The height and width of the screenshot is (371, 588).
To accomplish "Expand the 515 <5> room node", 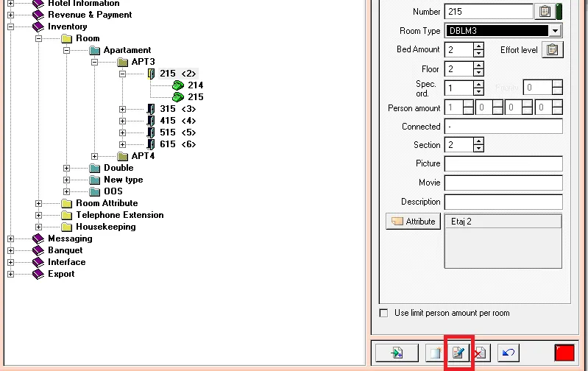I will (123, 132).
